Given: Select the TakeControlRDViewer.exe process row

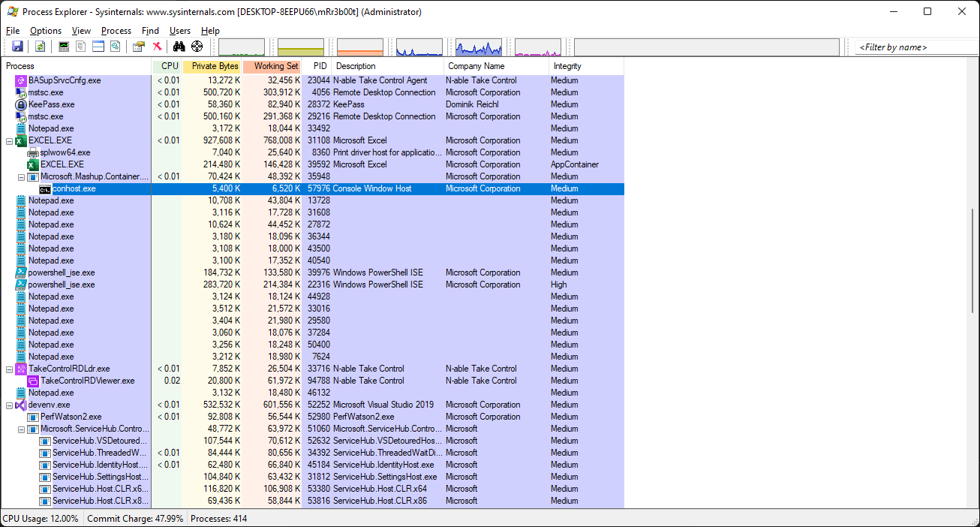Looking at the screenshot, I should pyautogui.click(x=313, y=381).
